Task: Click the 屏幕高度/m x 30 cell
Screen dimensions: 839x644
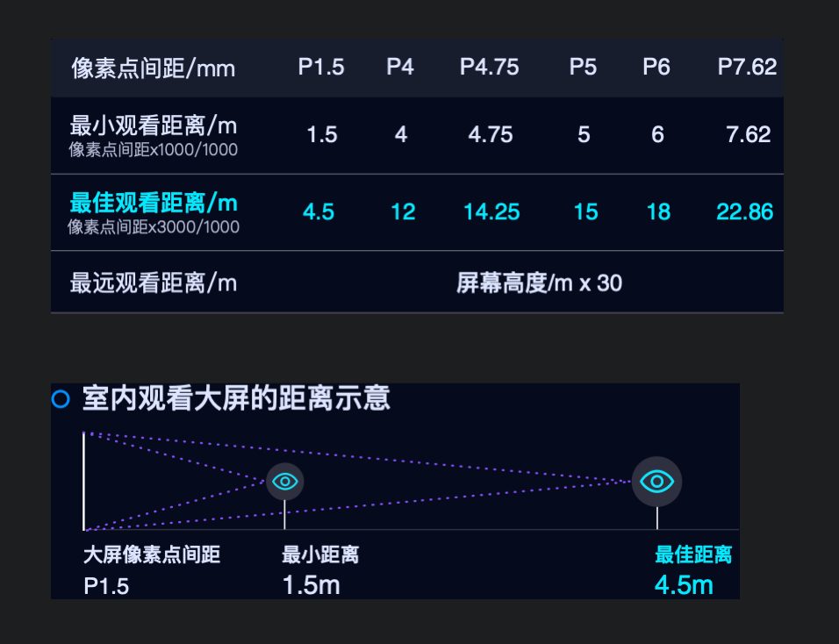Action: [x=539, y=283]
